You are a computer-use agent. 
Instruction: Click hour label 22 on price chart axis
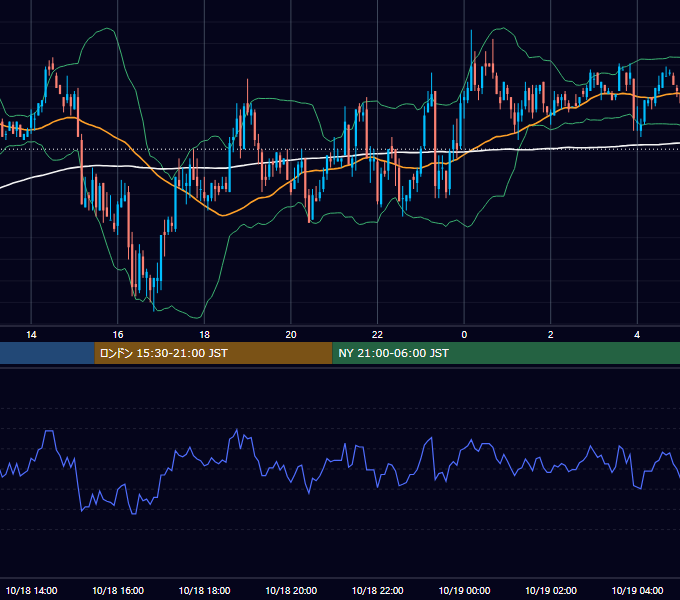tap(377, 335)
